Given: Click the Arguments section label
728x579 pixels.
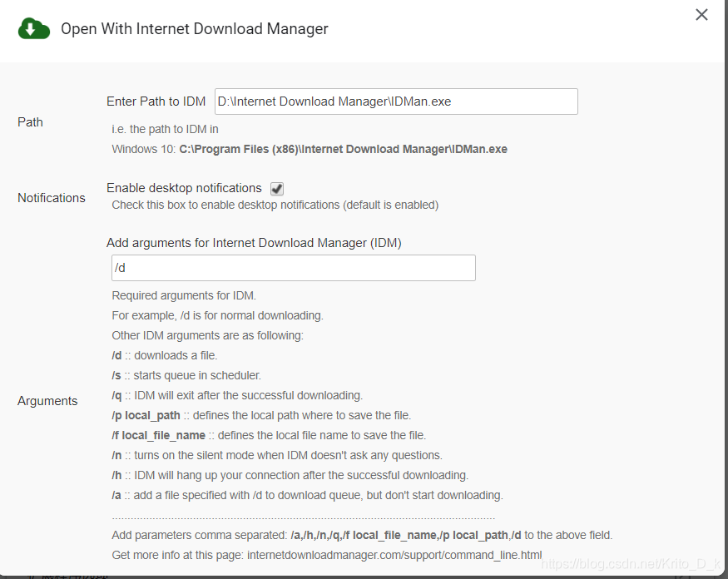Looking at the screenshot, I should pyautogui.click(x=47, y=401).
